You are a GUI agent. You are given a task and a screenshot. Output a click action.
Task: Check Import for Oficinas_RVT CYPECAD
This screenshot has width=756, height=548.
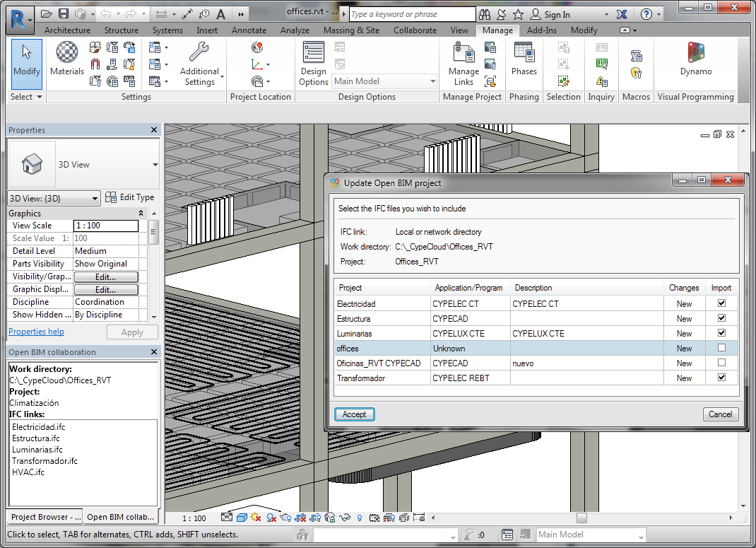tap(721, 363)
